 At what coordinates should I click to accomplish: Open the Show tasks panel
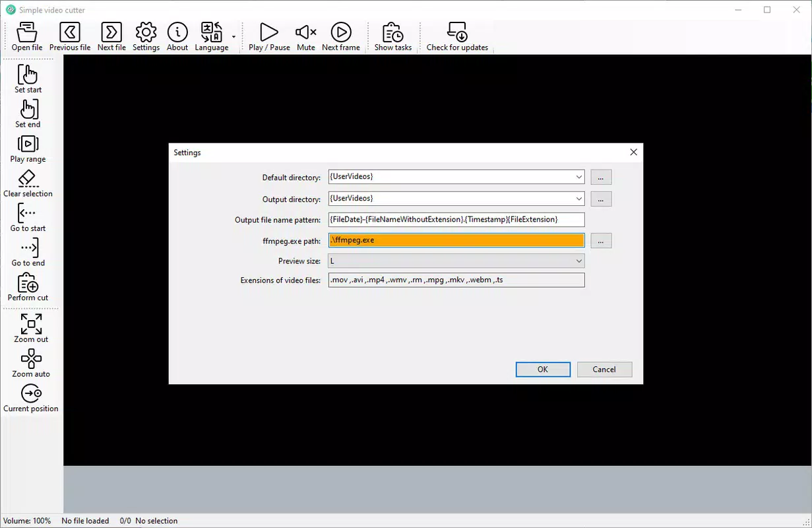(x=393, y=37)
